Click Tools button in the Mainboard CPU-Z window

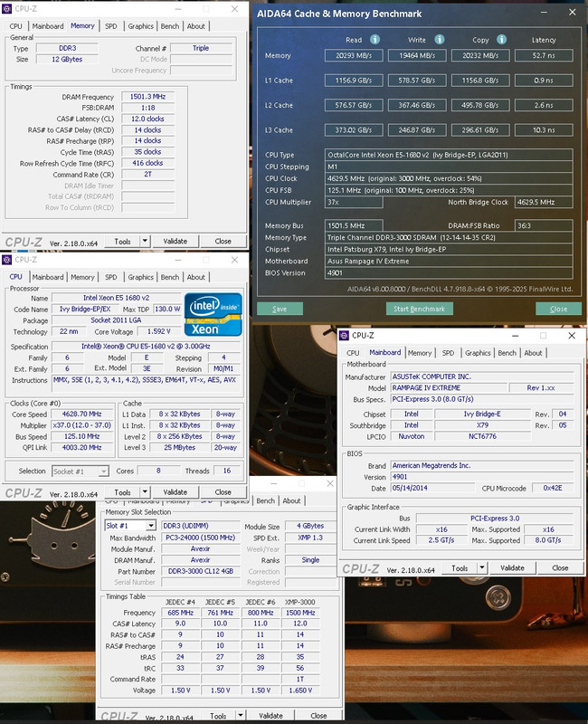pyautogui.click(x=460, y=567)
